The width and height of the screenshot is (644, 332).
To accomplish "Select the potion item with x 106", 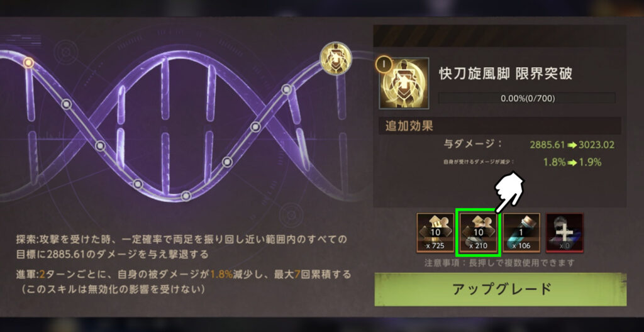I will tap(521, 233).
